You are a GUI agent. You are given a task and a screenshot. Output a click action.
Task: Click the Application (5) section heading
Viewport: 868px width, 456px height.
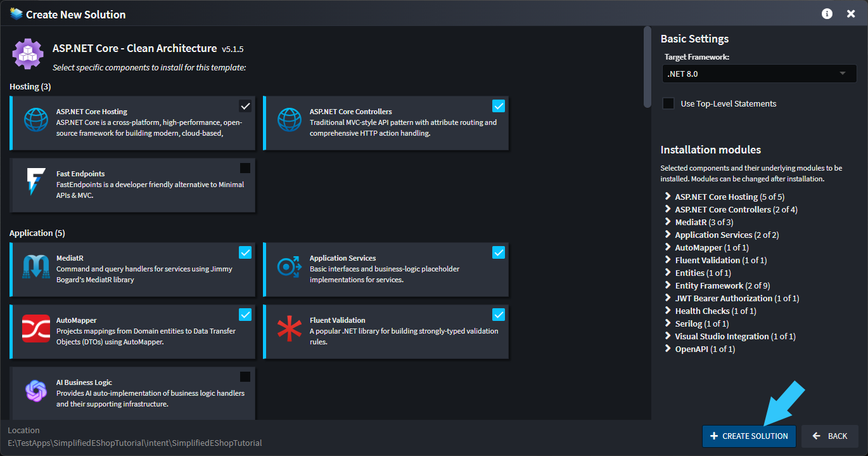(37, 233)
